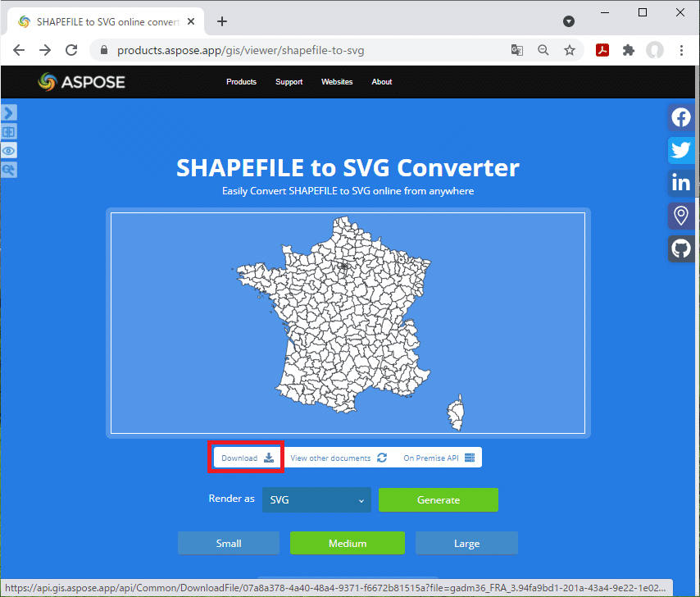The image size is (700, 597).
Task: Open the compare panels sidebar icon
Action: pyautogui.click(x=8, y=132)
